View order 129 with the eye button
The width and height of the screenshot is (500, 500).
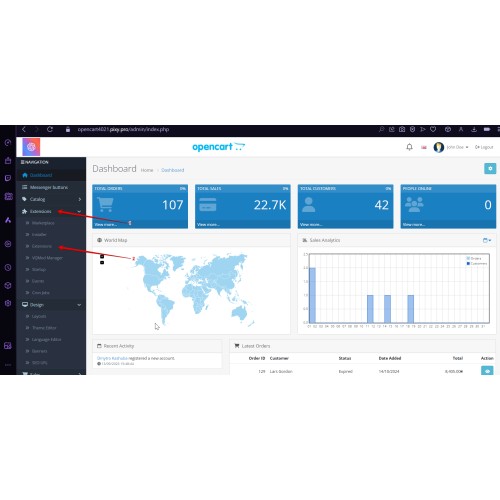487,371
